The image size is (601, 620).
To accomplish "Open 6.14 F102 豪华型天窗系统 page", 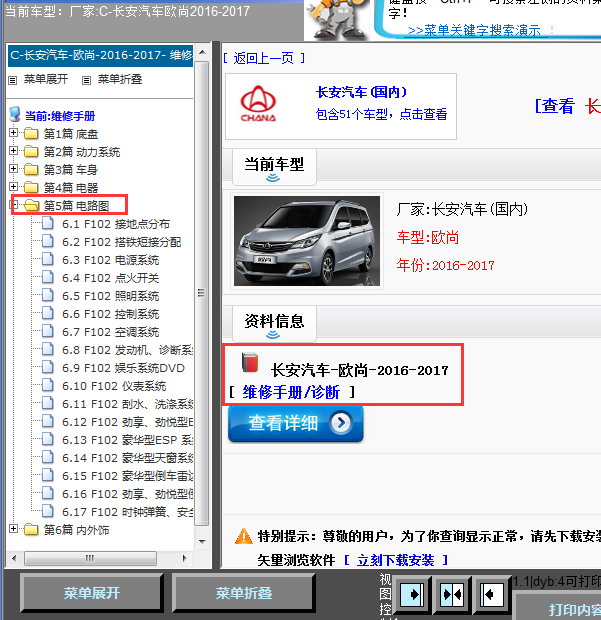I will (x=127, y=458).
